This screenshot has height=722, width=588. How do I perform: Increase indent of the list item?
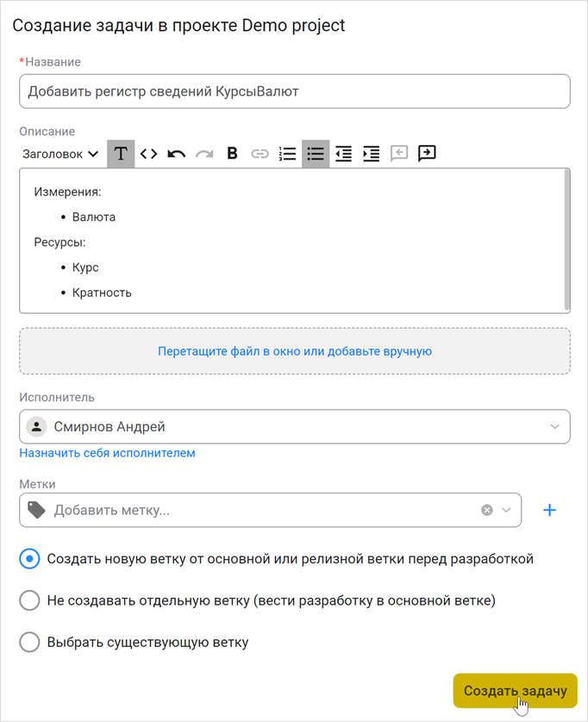[x=371, y=154]
